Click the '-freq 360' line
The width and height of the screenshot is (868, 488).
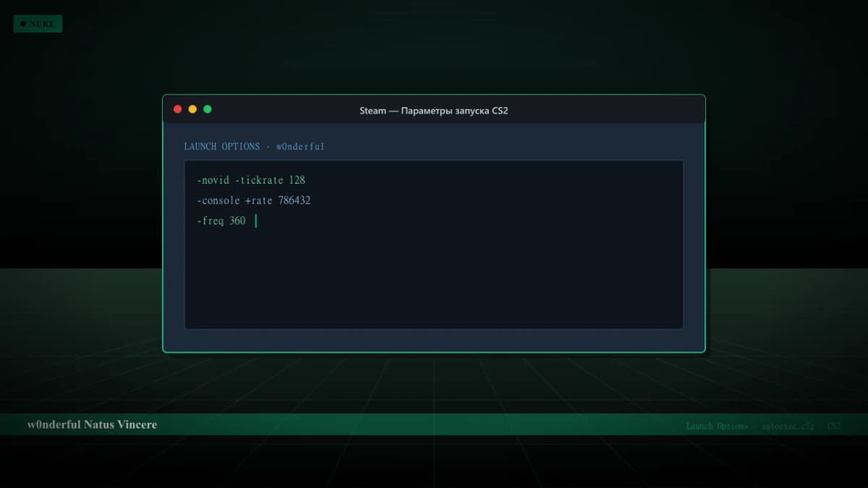[221, 221]
